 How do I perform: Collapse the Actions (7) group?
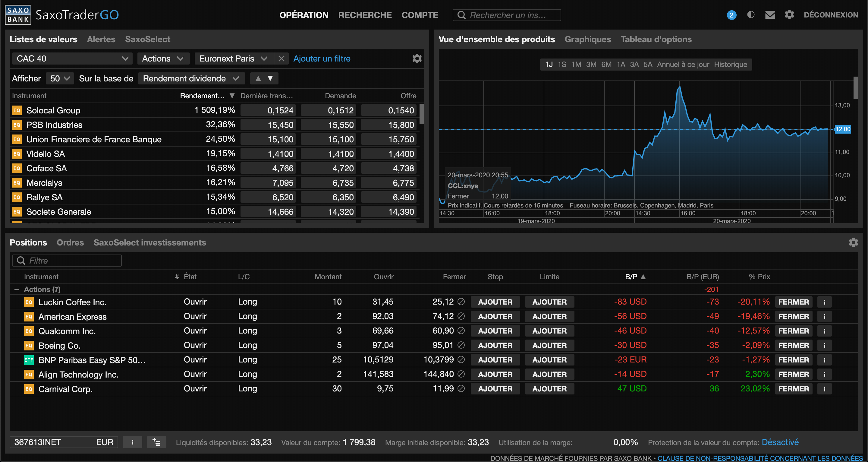click(x=17, y=290)
